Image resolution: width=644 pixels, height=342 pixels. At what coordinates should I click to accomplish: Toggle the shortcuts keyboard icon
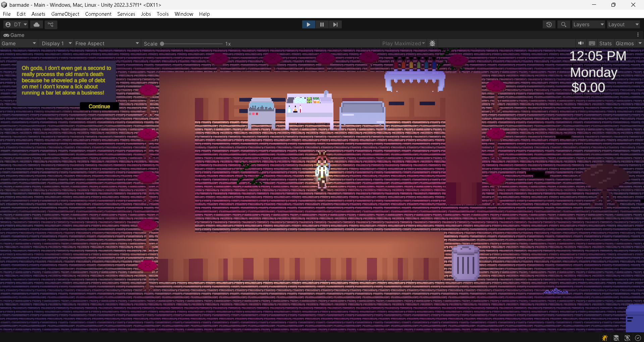(x=592, y=43)
